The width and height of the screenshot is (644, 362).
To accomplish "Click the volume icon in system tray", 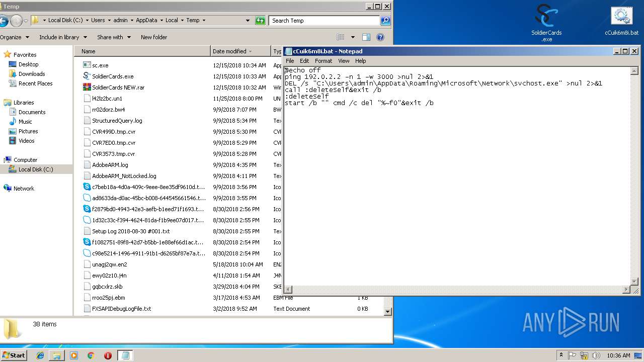I will click(597, 355).
